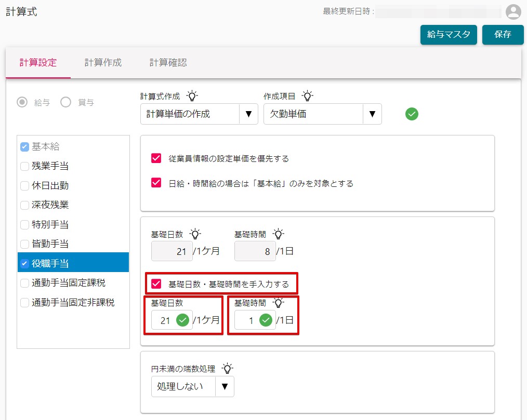Switch to the 計算作成 tab
Image resolution: width=527 pixels, height=420 pixels.
[103, 63]
